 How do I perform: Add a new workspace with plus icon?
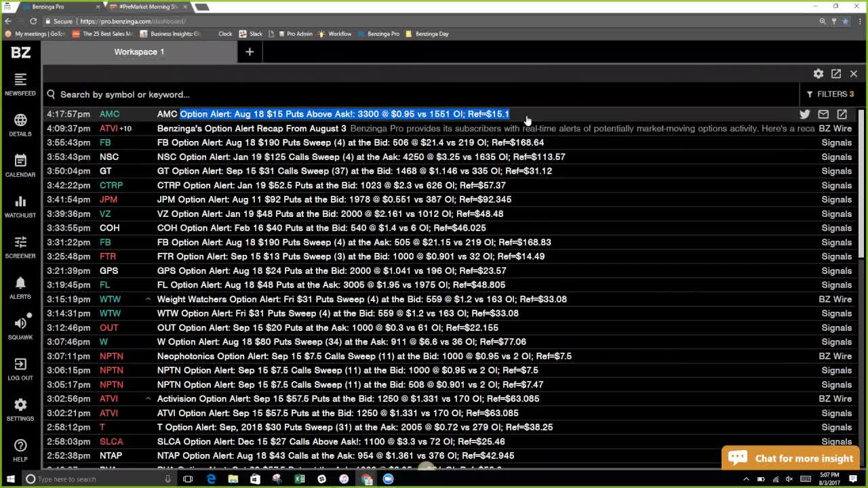pyautogui.click(x=250, y=52)
